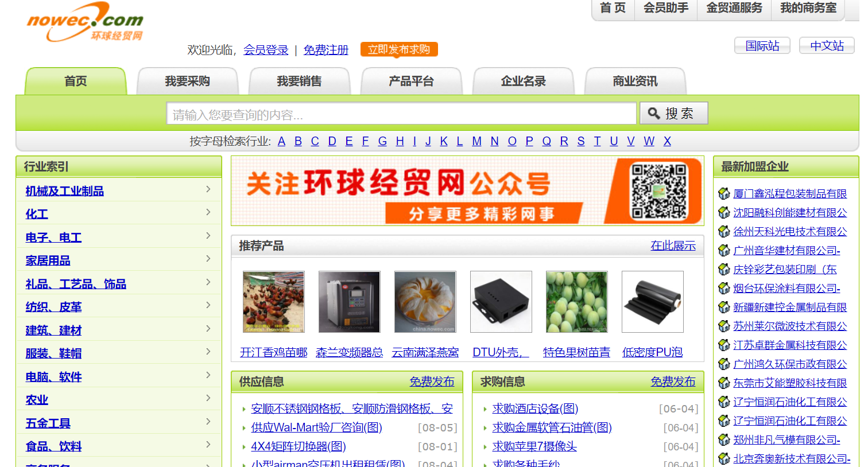Expand the 建筑、建材 category arrow
Viewport: 868px width, 467px height.
pos(208,329)
